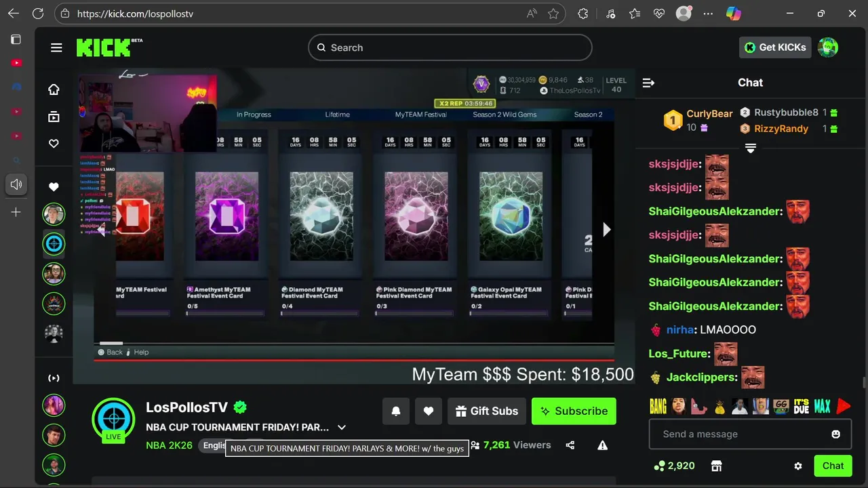Open chat settings gear
The height and width of the screenshot is (488, 868).
[x=798, y=466]
